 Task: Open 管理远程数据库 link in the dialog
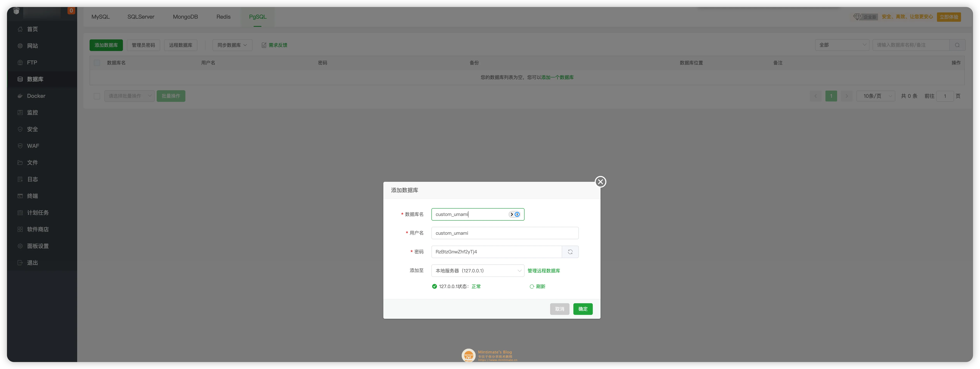pyautogui.click(x=543, y=271)
